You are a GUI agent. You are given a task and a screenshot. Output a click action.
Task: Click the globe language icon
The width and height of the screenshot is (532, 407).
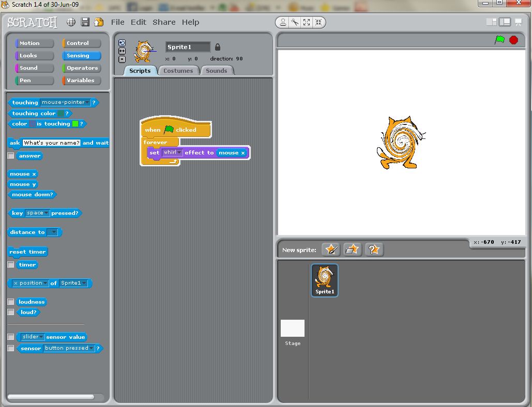pyautogui.click(x=71, y=22)
